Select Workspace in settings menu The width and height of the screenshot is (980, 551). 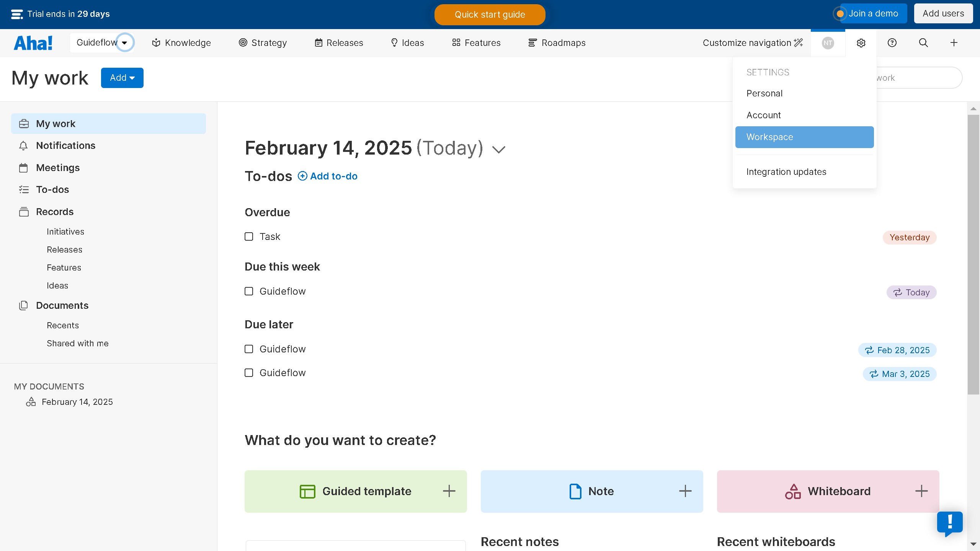804,137
